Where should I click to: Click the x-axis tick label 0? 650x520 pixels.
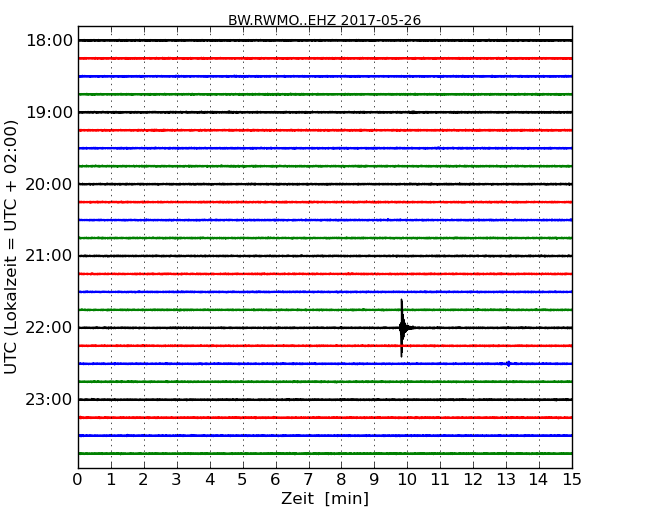(78, 479)
